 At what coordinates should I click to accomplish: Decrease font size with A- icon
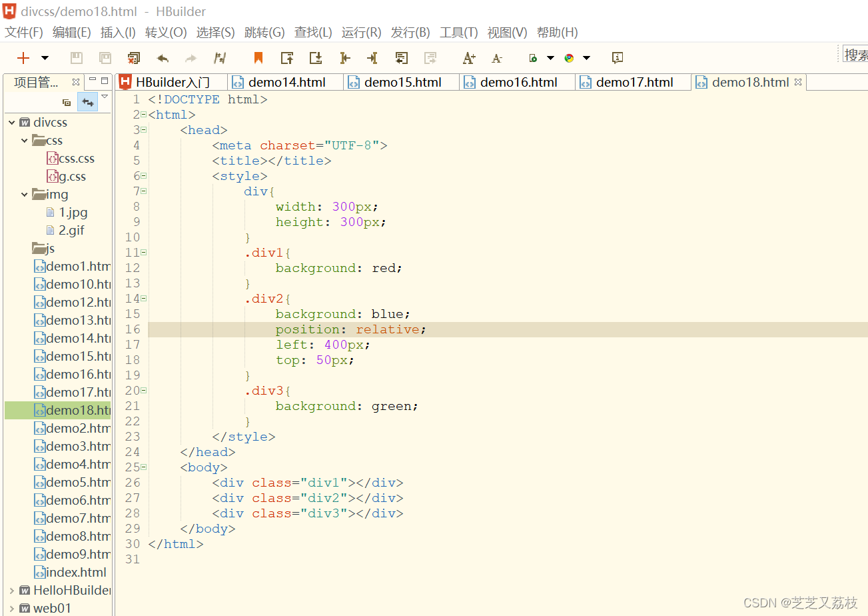(x=497, y=59)
